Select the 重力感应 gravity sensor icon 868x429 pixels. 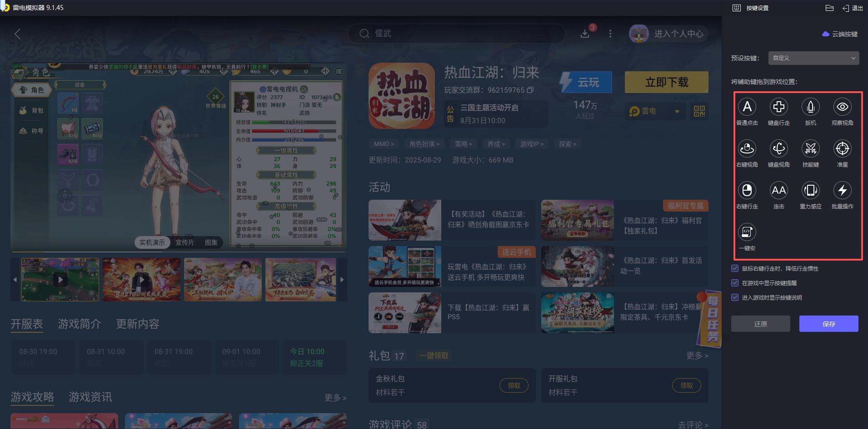click(x=810, y=190)
